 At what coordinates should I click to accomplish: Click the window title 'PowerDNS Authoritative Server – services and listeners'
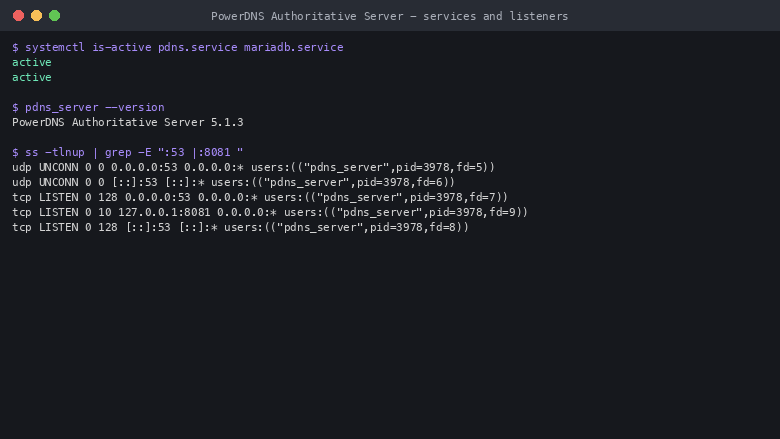coord(390,16)
